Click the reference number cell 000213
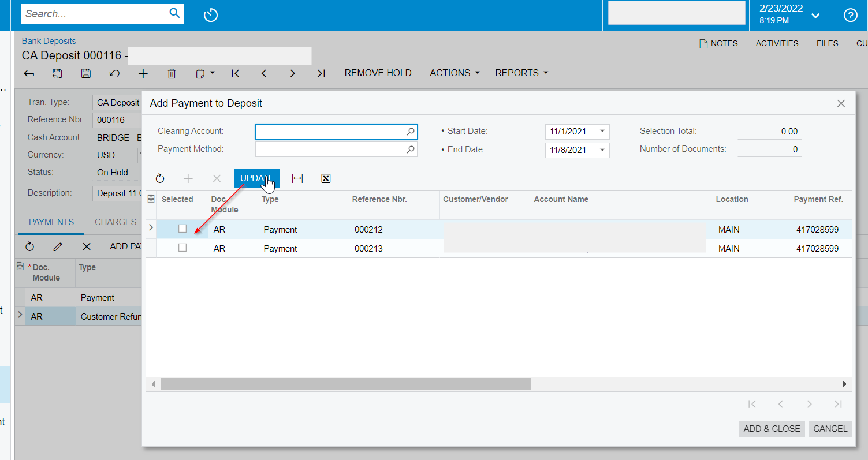This screenshot has height=460, width=868. (x=394, y=249)
